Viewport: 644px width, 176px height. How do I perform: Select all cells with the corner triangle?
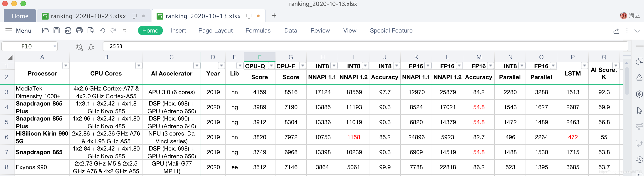tap(10, 58)
